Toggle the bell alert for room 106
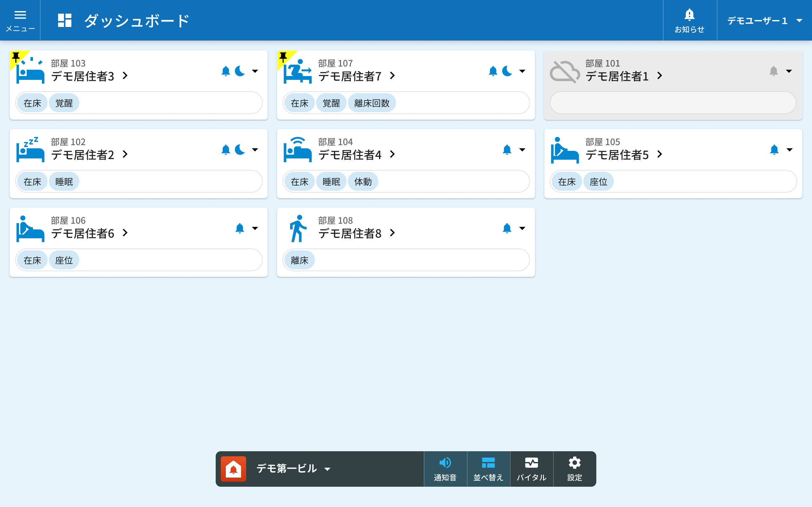 pos(239,228)
